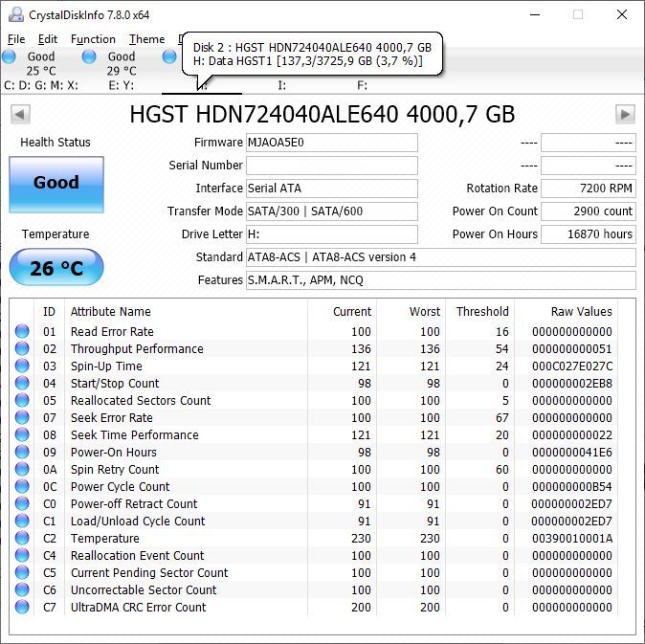
Task: Click 'Spin-Up Time' attribute name
Action: tap(106, 366)
